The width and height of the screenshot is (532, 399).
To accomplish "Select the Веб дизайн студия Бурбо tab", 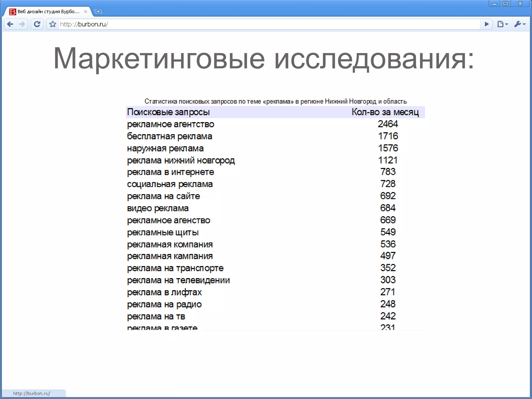I will [x=49, y=11].
